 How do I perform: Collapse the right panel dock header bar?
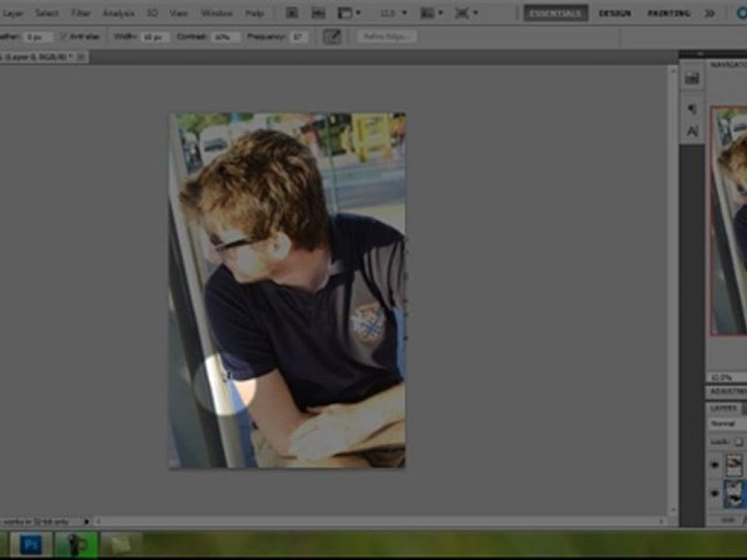coord(713,54)
